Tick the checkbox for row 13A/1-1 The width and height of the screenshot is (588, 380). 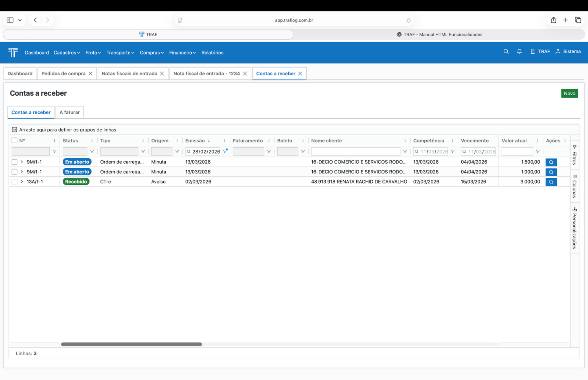[14, 182]
